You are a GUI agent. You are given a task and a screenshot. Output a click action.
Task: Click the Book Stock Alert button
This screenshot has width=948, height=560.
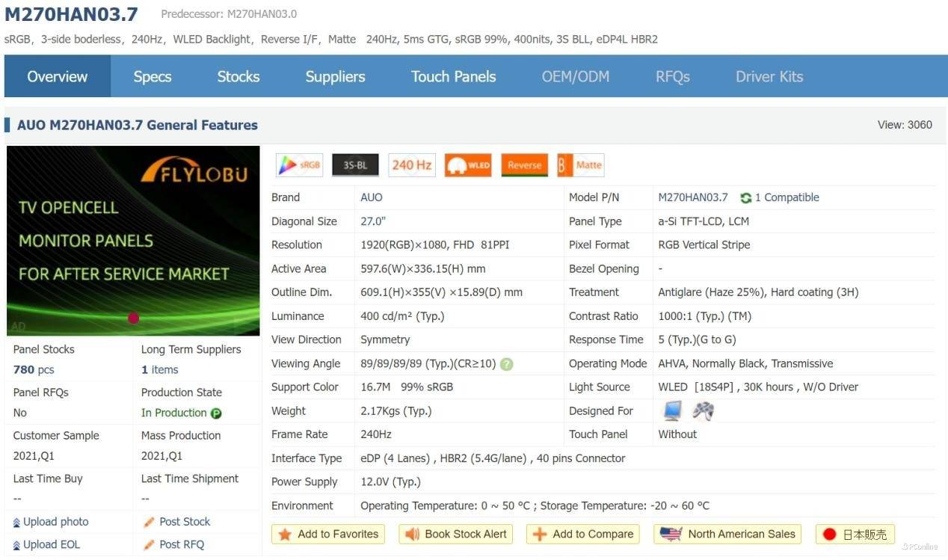click(456, 535)
